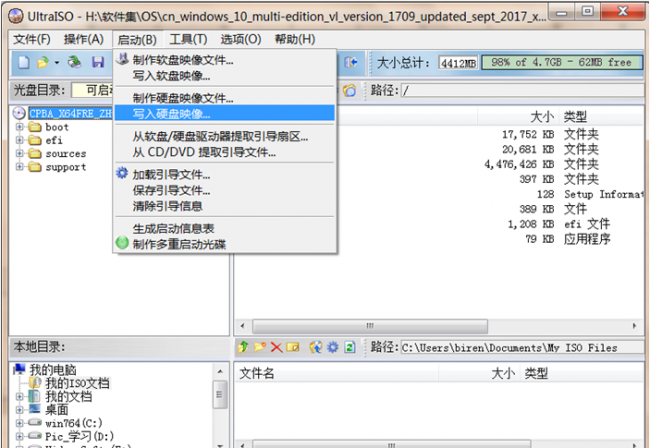Click the green disc icon in Boot menu
650x448 pixels.
[122, 242]
